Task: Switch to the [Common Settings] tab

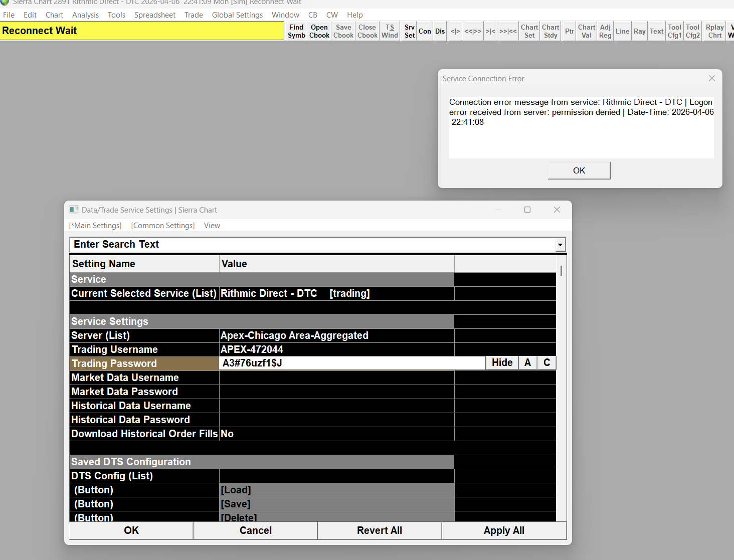Action: point(163,226)
